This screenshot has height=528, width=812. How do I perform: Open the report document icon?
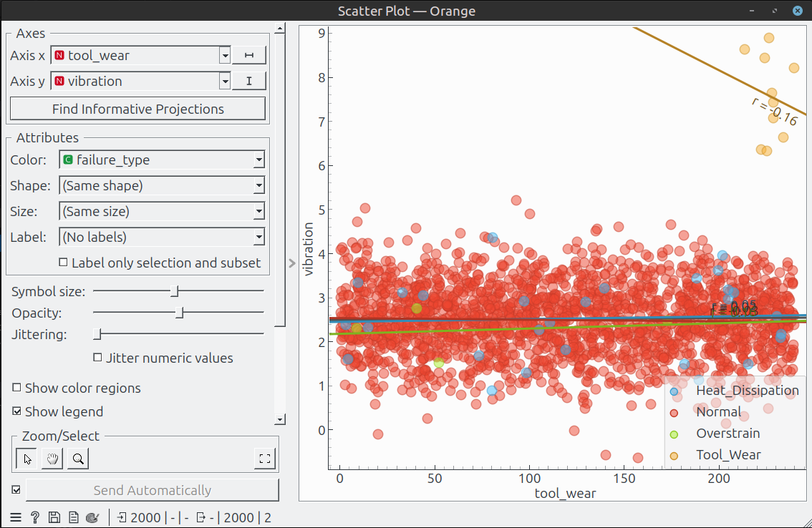tap(74, 517)
